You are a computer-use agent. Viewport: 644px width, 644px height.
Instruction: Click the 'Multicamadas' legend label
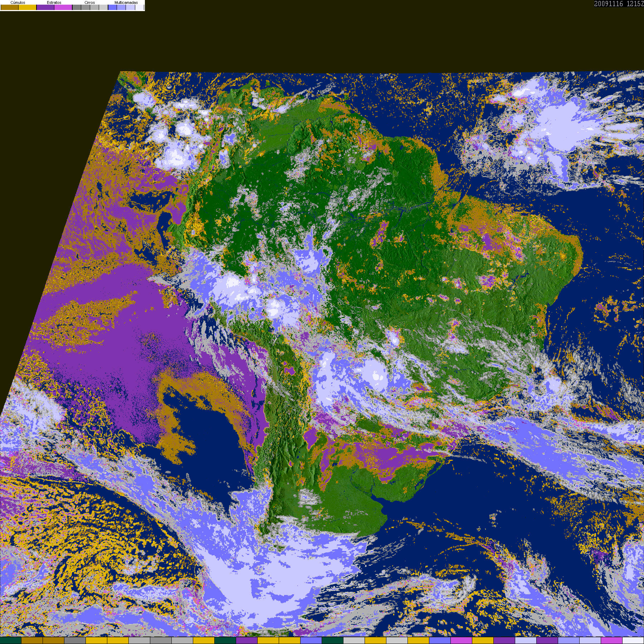click(x=126, y=3)
